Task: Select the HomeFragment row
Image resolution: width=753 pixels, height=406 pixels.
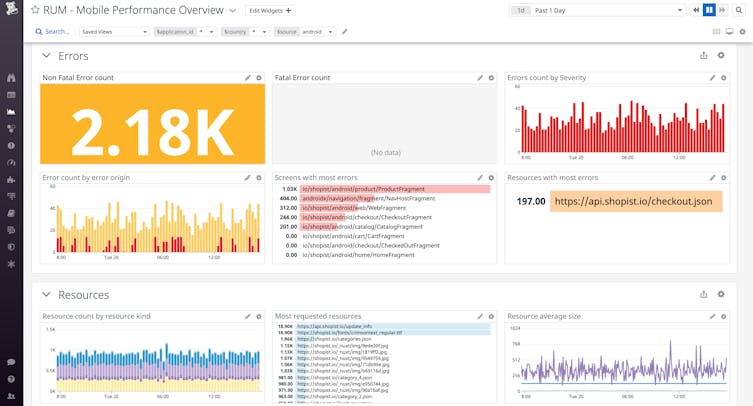Action: point(384,255)
